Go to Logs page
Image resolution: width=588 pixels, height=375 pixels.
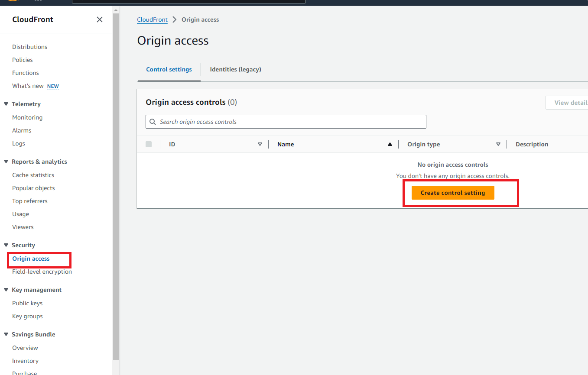[x=19, y=143]
